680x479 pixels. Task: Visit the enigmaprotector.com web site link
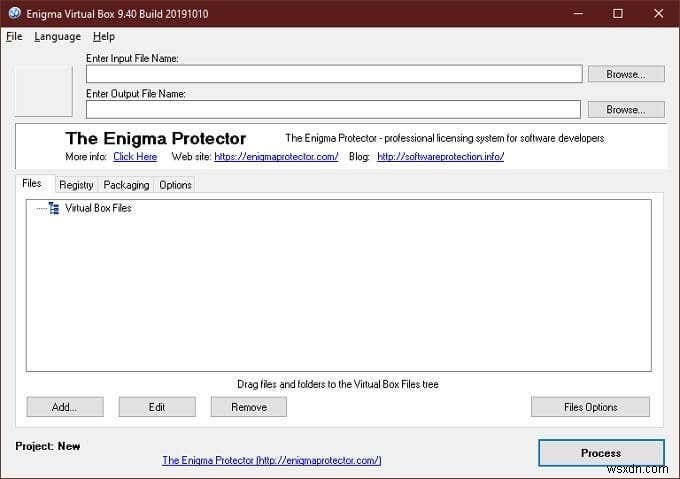276,156
